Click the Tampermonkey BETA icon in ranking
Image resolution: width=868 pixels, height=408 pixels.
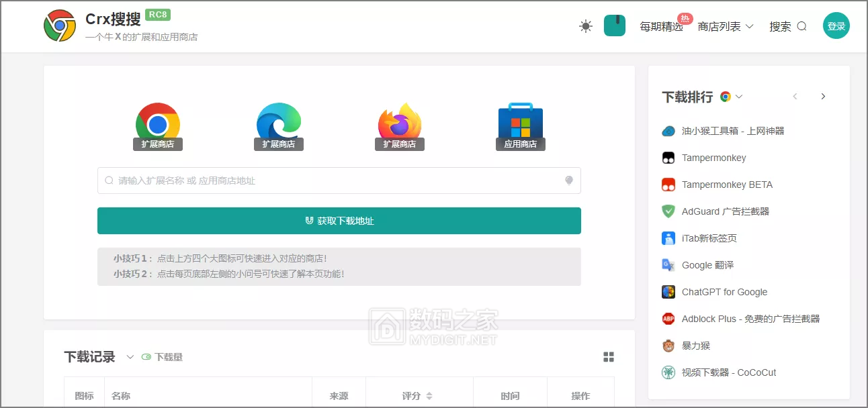668,185
